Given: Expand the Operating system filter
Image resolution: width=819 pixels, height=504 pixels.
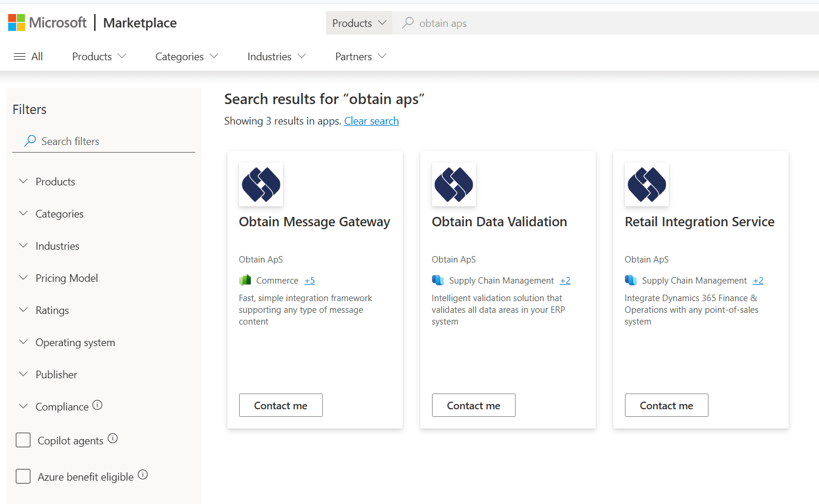Looking at the screenshot, I should [74, 343].
